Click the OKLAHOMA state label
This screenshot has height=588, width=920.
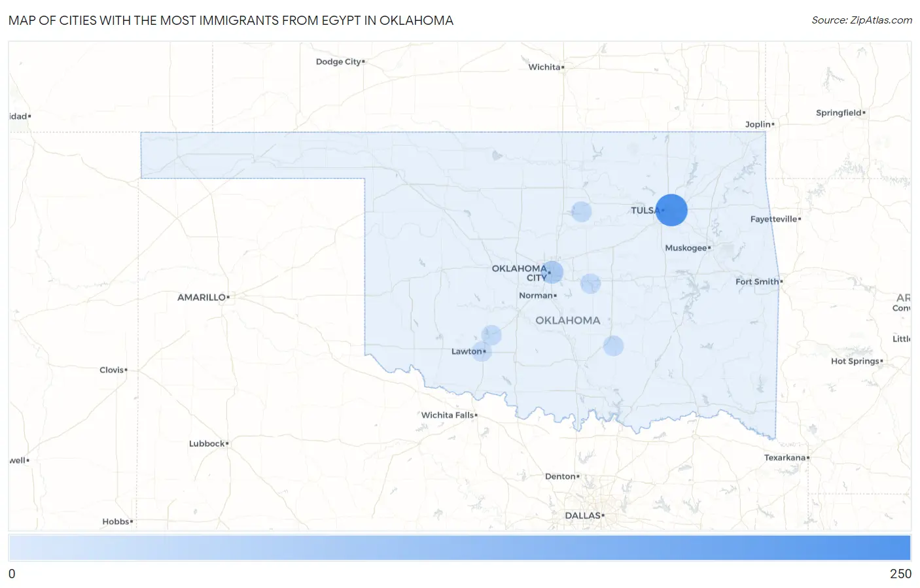568,320
